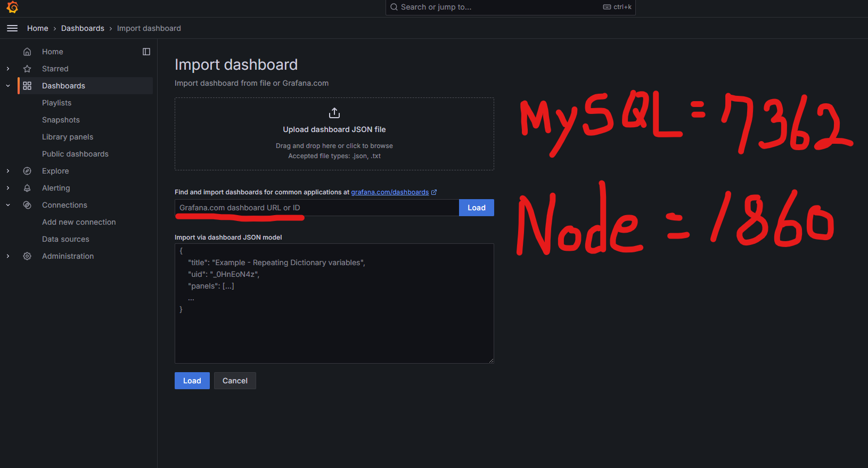Click the Connections icon in sidebar
Image resolution: width=868 pixels, height=468 pixels.
(x=27, y=205)
